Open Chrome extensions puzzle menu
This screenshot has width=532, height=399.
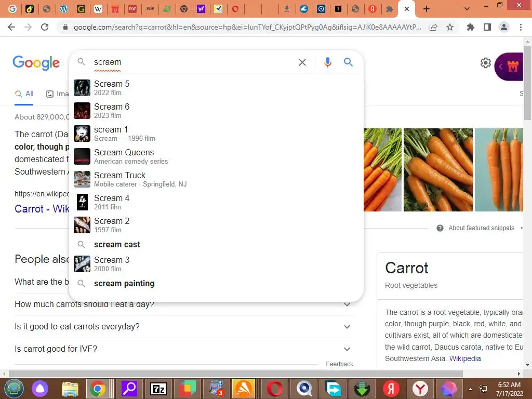click(x=470, y=27)
